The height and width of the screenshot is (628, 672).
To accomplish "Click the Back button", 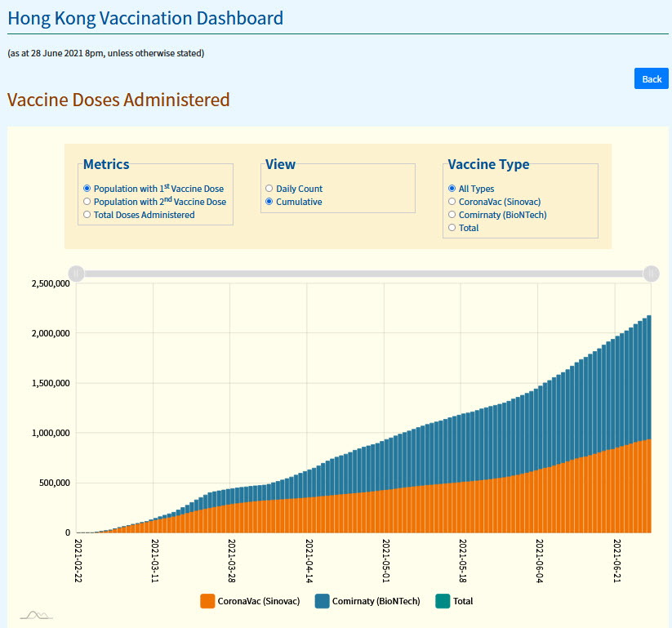I will coord(651,79).
